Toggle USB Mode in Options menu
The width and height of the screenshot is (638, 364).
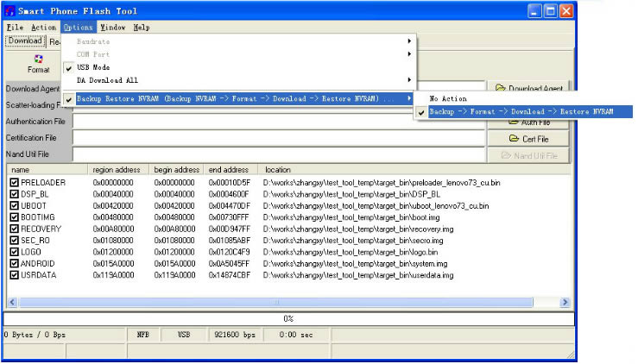(93, 67)
